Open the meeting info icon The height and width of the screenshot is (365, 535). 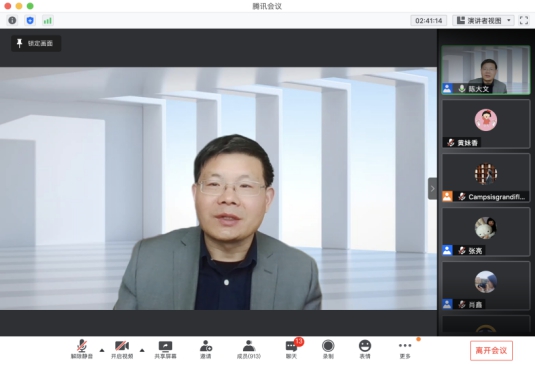[x=12, y=20]
